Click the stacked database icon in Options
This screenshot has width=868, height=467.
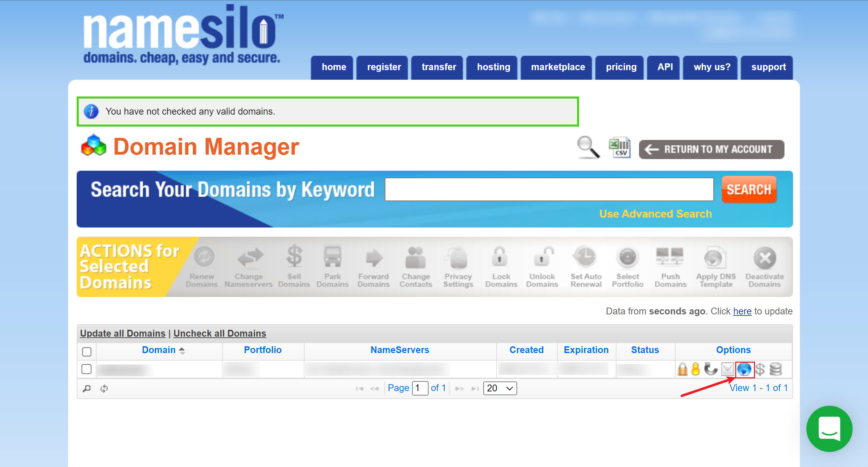[776, 369]
